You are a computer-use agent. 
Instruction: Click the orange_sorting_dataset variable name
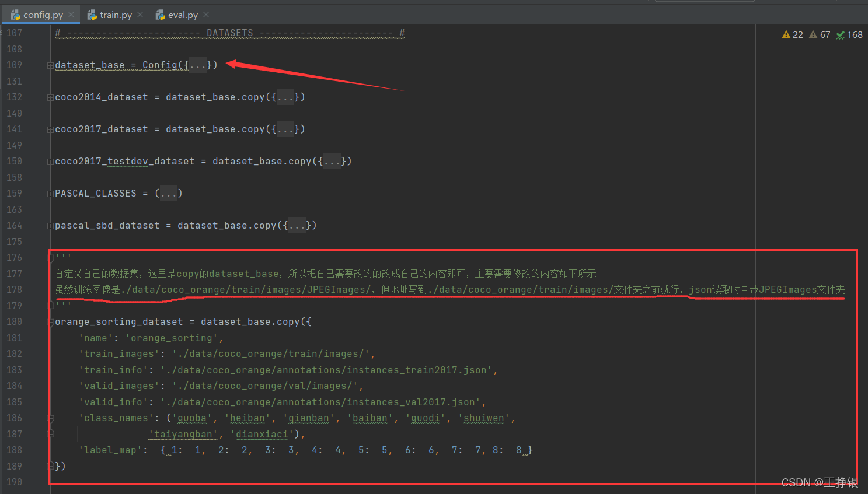[119, 322]
